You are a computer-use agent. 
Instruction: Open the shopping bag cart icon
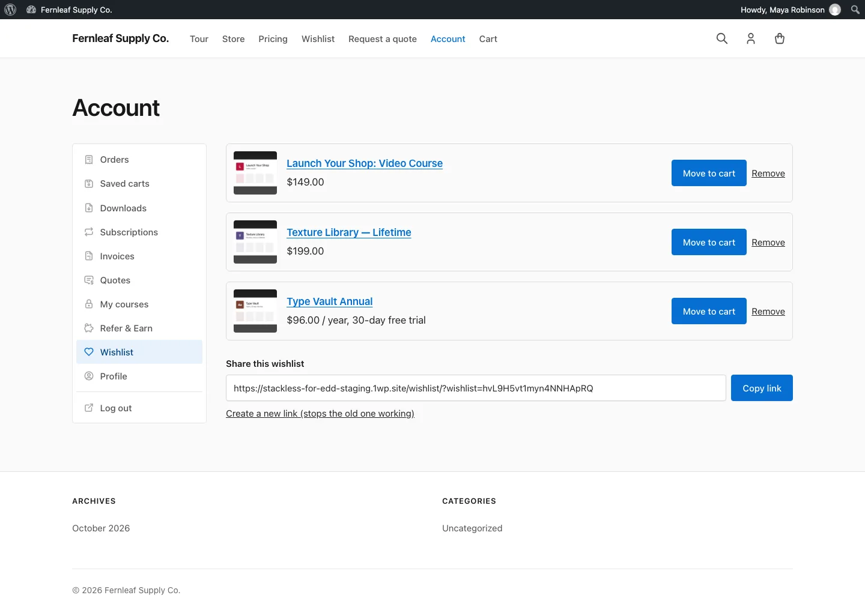[x=780, y=38]
